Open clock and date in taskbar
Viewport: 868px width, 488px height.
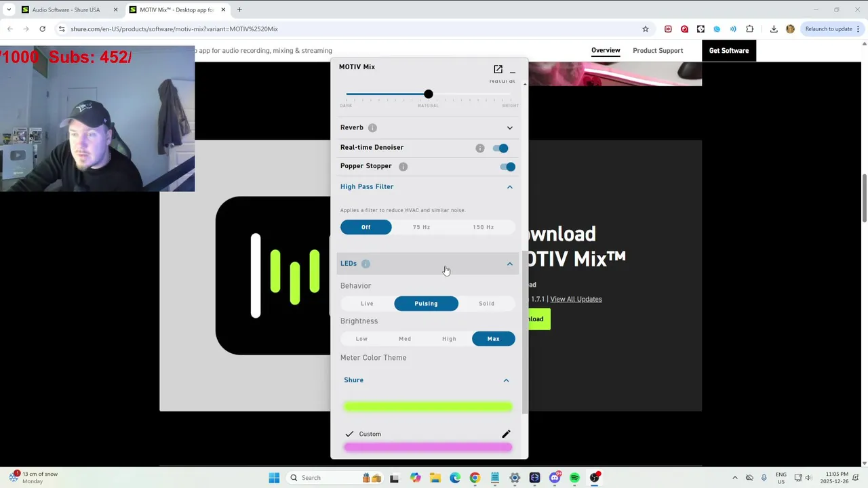coord(837,478)
